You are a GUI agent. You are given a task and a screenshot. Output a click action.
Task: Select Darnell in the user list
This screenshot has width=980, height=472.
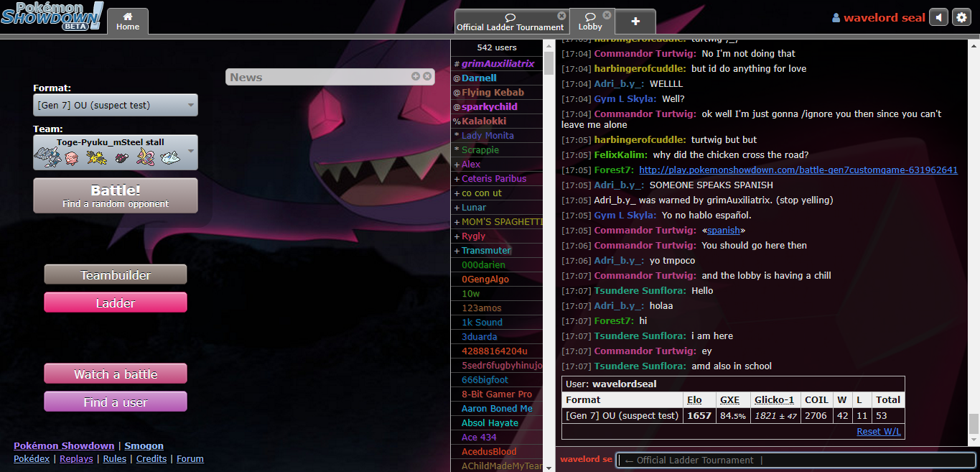click(x=497, y=78)
